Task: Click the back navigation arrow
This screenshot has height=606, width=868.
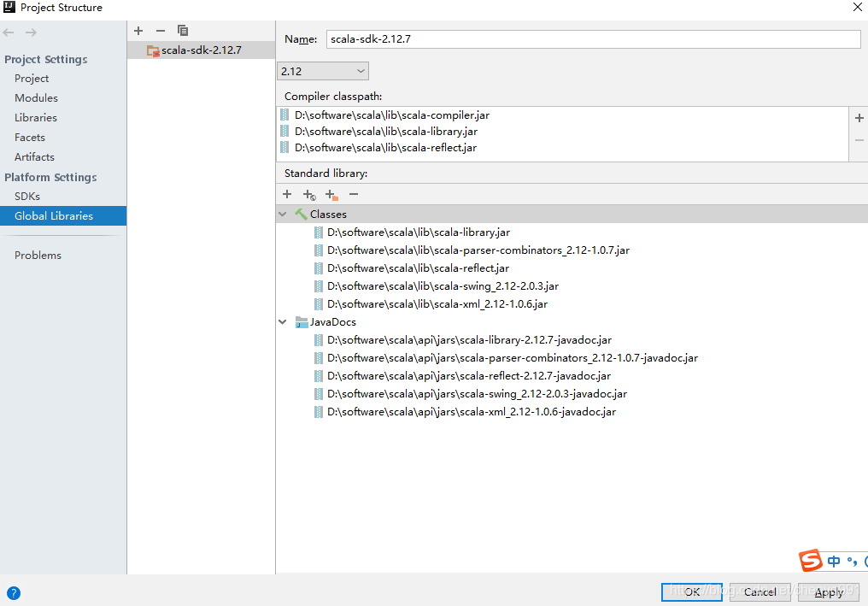Action: tap(9, 32)
